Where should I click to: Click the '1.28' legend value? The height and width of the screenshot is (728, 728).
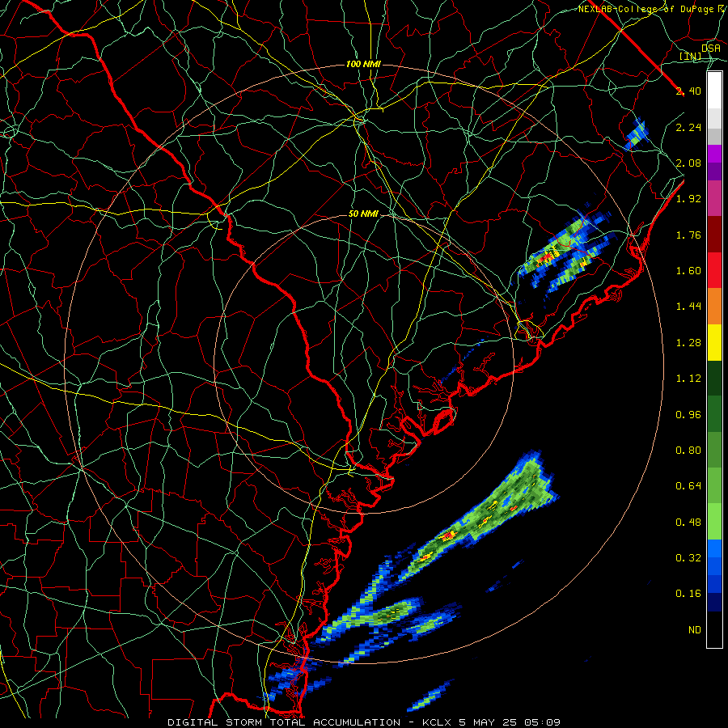pos(688,343)
